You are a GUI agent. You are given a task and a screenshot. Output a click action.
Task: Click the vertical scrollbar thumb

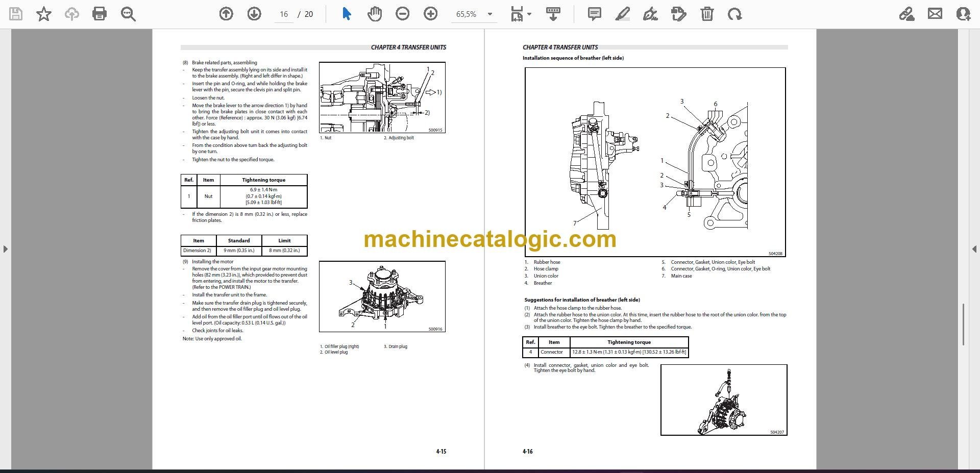963,325
